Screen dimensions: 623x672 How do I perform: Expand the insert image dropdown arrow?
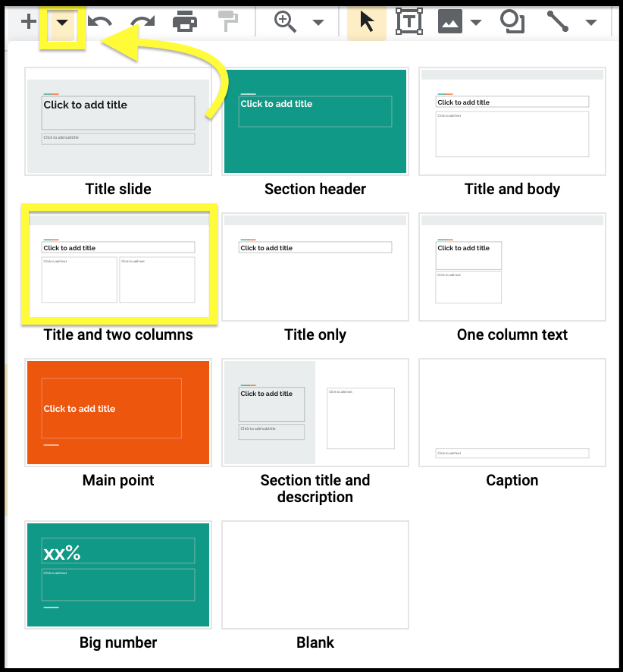click(x=476, y=22)
